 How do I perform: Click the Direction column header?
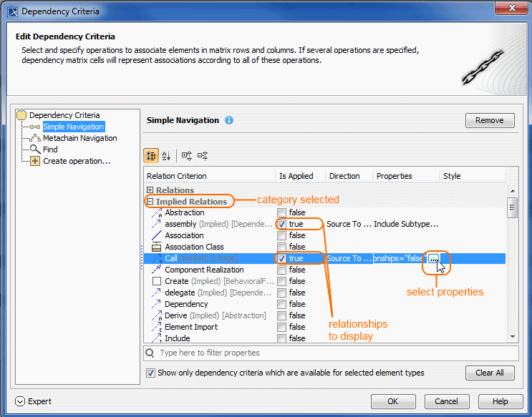point(349,176)
